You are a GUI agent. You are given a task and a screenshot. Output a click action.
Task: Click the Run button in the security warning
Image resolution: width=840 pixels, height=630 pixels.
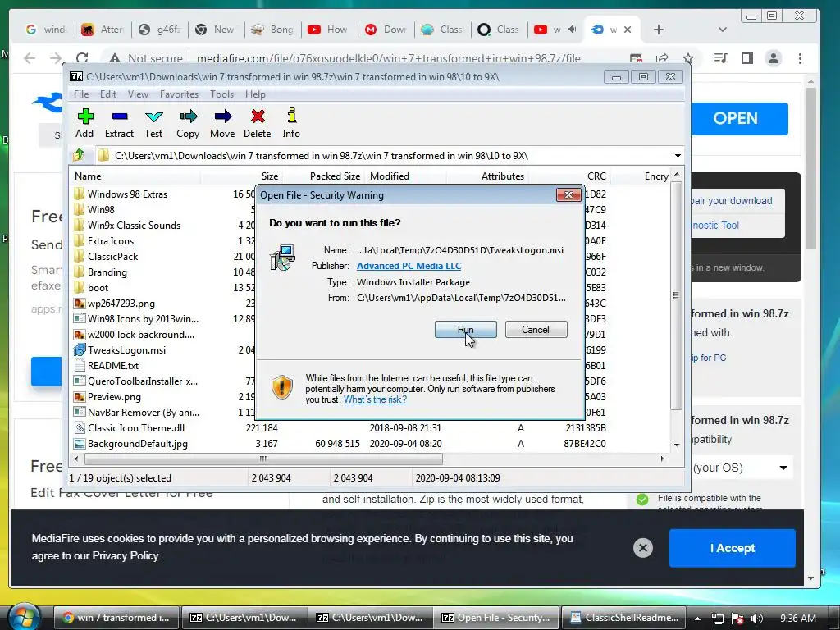click(466, 330)
